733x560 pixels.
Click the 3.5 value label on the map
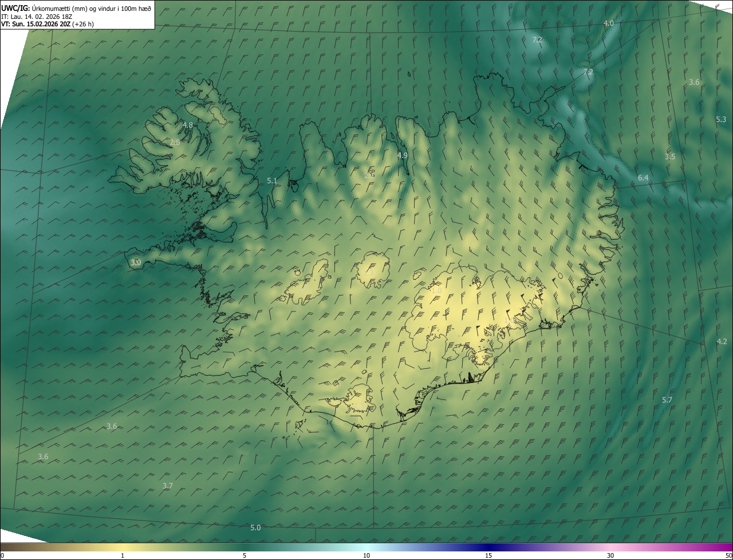click(x=670, y=157)
